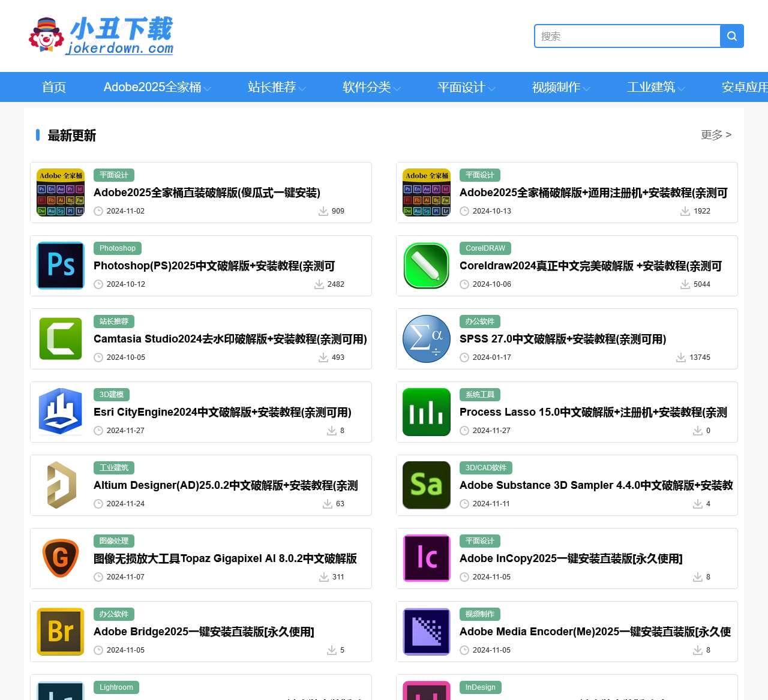Go to the 首页 nav item
This screenshot has height=700, width=768.
[54, 87]
